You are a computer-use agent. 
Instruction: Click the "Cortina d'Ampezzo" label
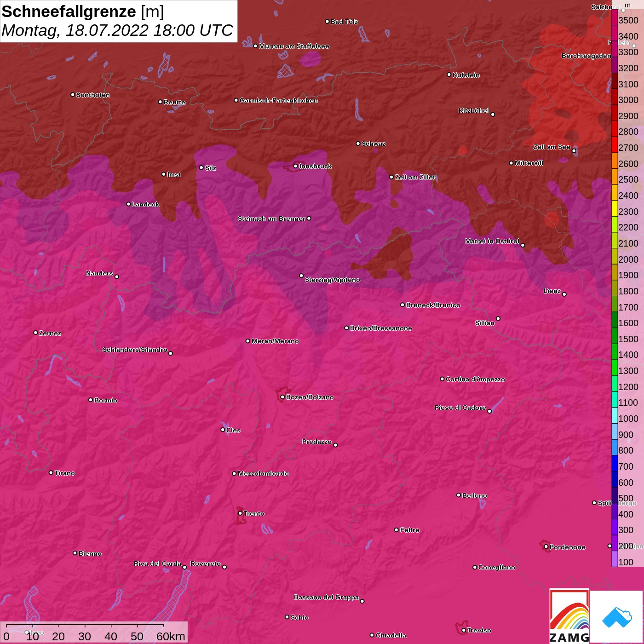(x=475, y=379)
